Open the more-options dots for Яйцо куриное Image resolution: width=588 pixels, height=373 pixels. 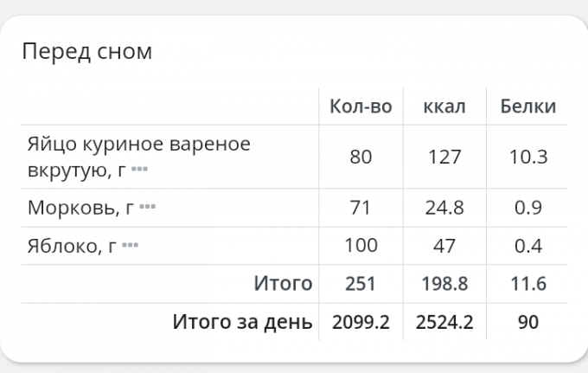tap(139, 170)
